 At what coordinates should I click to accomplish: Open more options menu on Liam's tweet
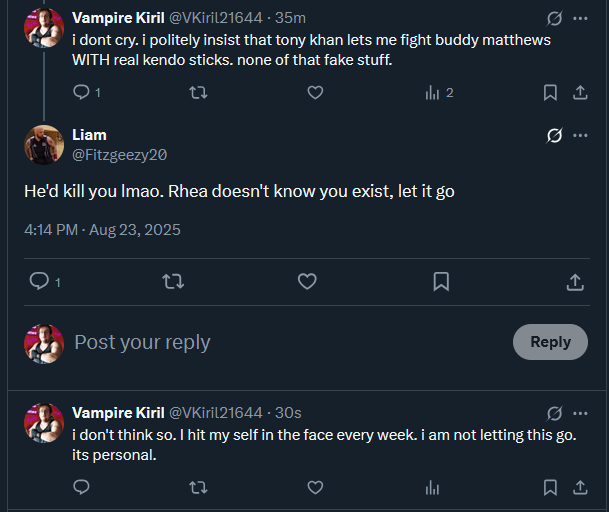tap(580, 136)
